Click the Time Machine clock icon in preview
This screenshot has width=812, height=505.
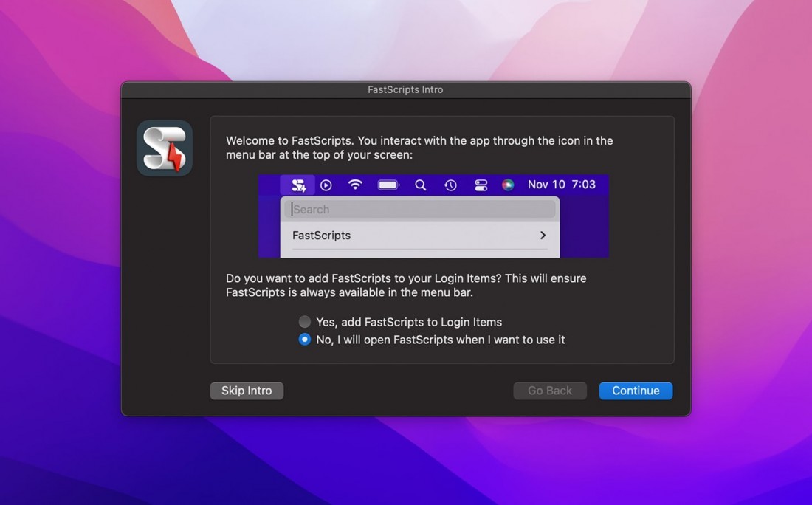coord(450,185)
